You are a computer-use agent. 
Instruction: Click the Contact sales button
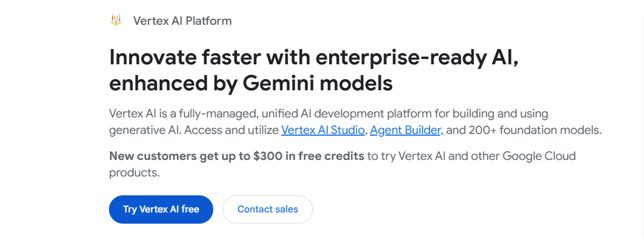click(x=267, y=209)
